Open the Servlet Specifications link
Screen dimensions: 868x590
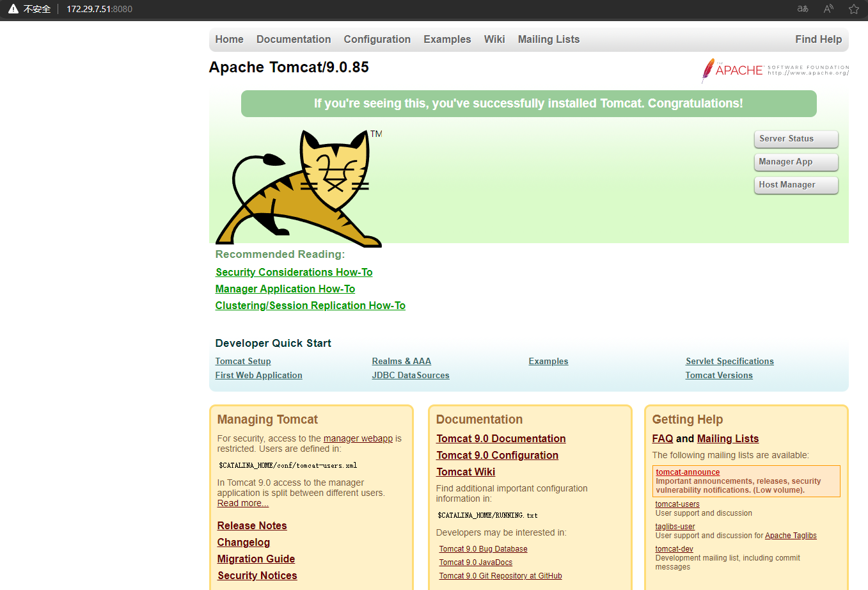(x=730, y=362)
